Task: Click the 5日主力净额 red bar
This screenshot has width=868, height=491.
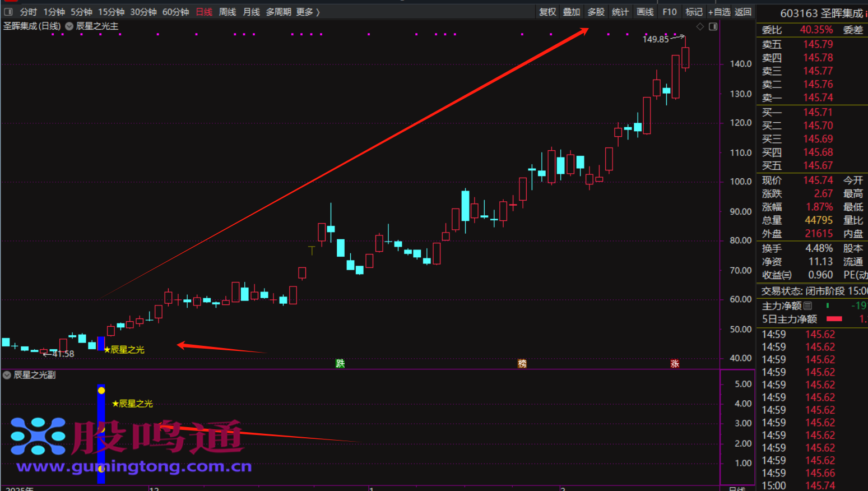Action: [834, 319]
